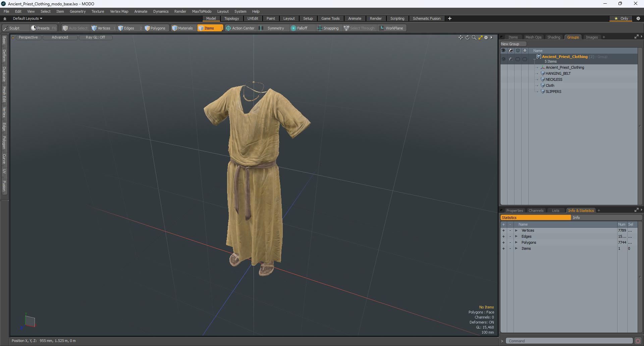This screenshot has height=346, width=644.
Task: Open the Action Center options
Action: tap(240, 28)
